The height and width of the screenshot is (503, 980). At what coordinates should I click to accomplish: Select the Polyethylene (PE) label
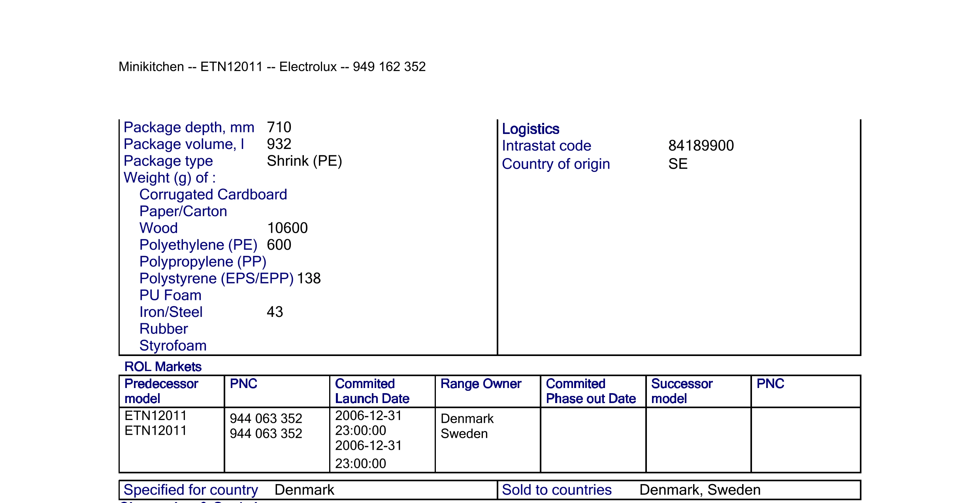[198, 245]
